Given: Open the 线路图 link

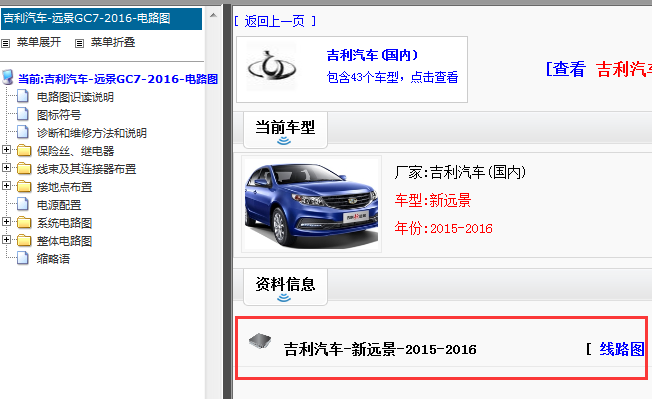Looking at the screenshot, I should coord(622,349).
